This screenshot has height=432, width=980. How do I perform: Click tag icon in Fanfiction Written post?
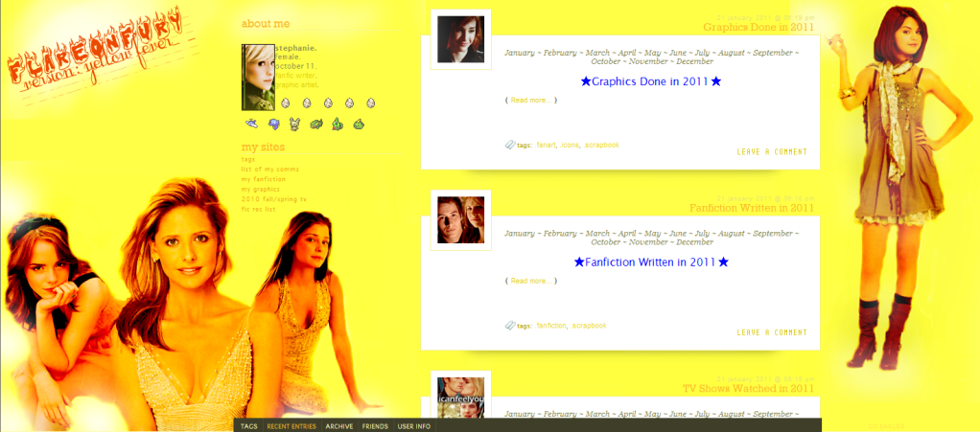tap(509, 326)
